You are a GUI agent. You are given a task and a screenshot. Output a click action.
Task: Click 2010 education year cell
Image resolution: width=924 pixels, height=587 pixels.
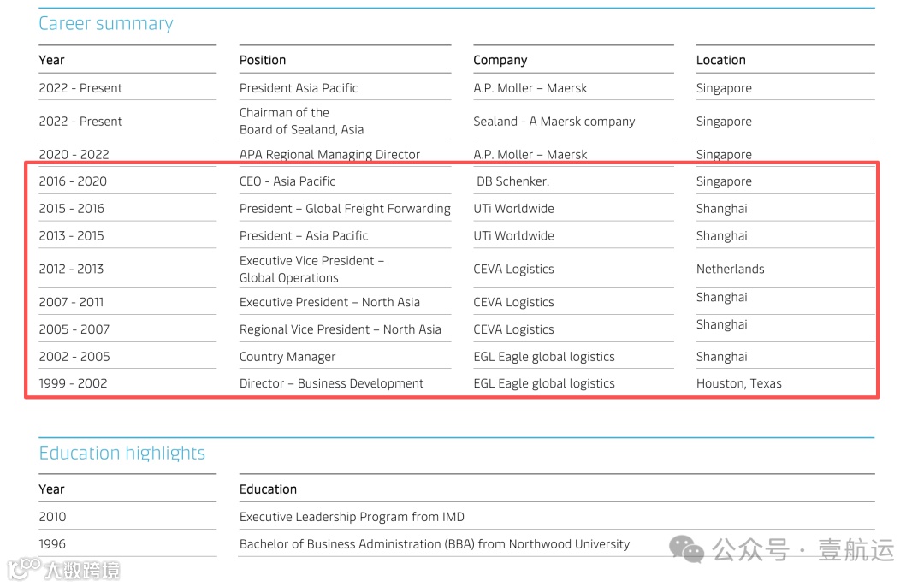tap(52, 517)
